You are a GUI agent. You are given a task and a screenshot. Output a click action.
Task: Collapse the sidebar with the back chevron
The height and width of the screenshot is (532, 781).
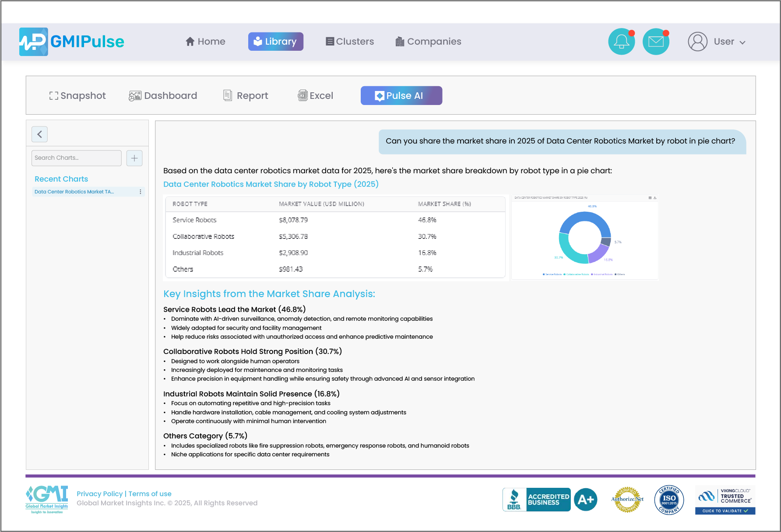[39, 134]
